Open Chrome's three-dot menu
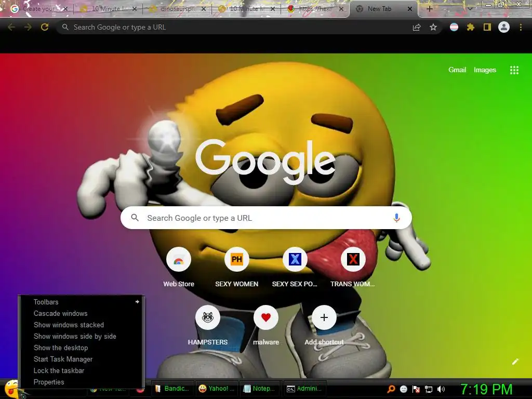This screenshot has width=532, height=399. pos(521,27)
